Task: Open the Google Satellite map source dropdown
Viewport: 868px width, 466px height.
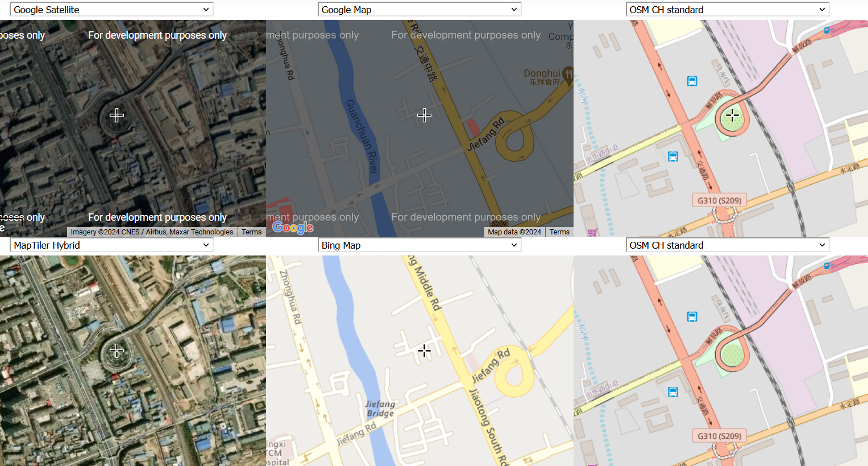Action: click(x=111, y=10)
